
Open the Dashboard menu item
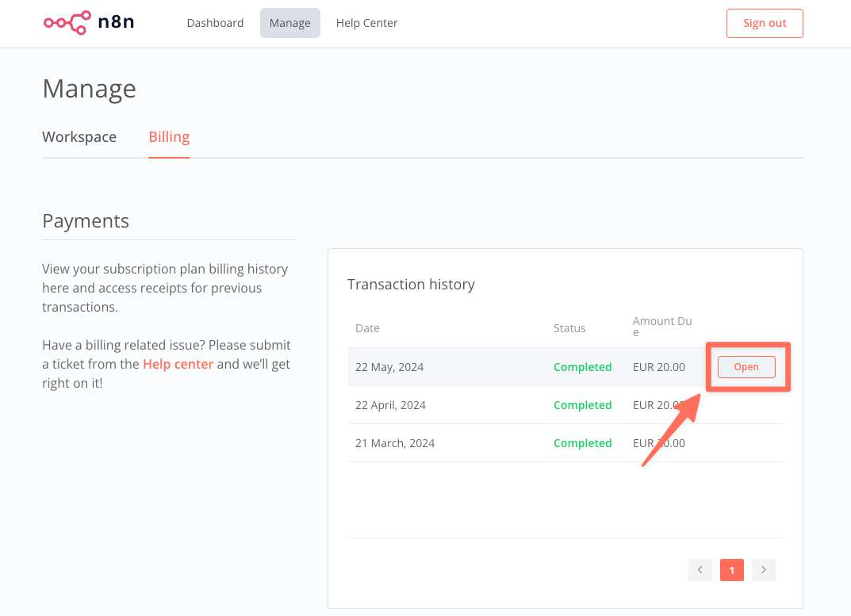coord(215,23)
